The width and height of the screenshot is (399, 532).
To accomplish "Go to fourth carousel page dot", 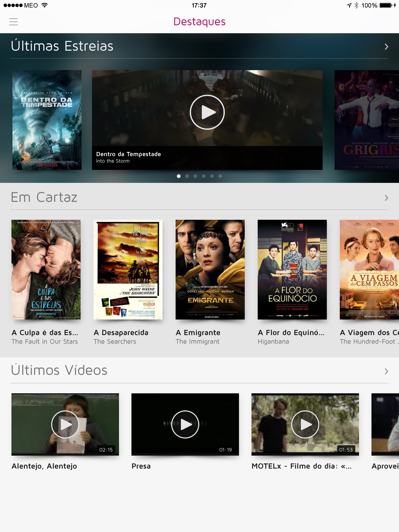I will point(204,176).
